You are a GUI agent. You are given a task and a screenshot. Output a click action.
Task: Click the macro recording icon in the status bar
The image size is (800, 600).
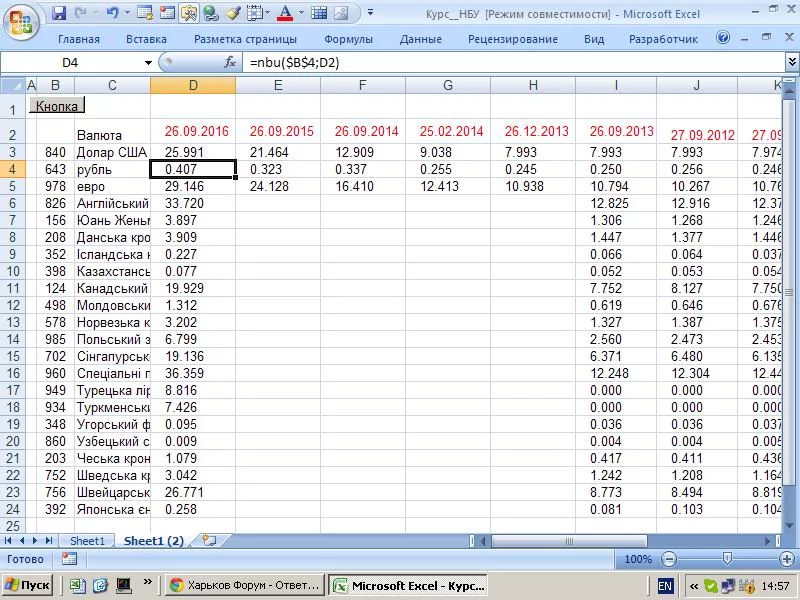coord(69,559)
